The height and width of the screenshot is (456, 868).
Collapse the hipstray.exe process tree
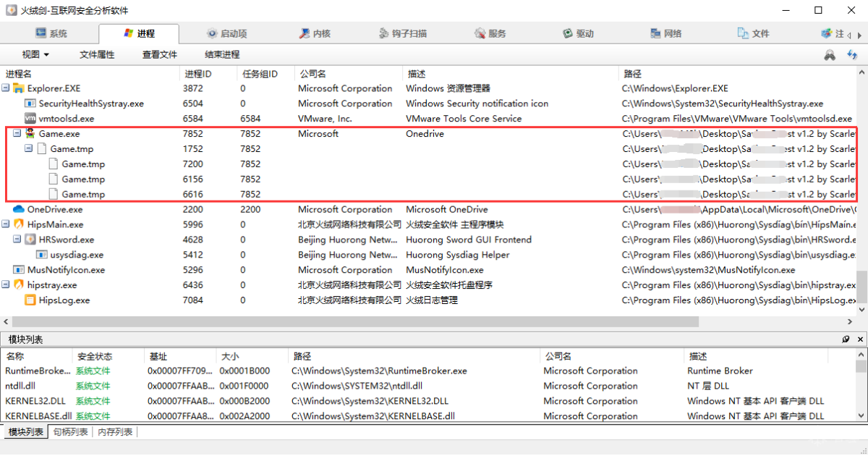6,285
